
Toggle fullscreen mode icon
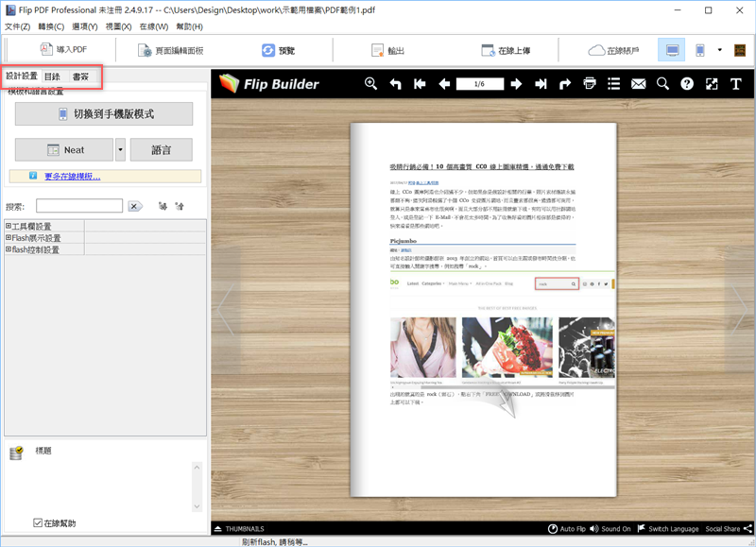pyautogui.click(x=712, y=84)
